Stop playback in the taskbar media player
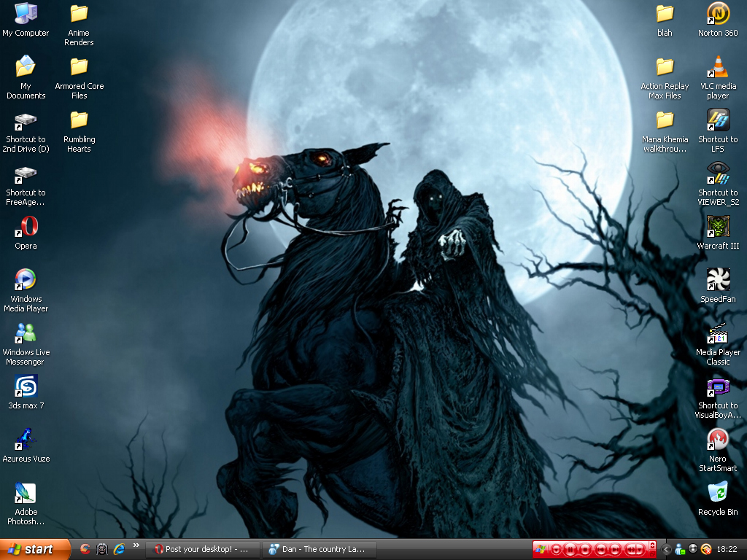This screenshot has height=560, width=747. [x=585, y=550]
